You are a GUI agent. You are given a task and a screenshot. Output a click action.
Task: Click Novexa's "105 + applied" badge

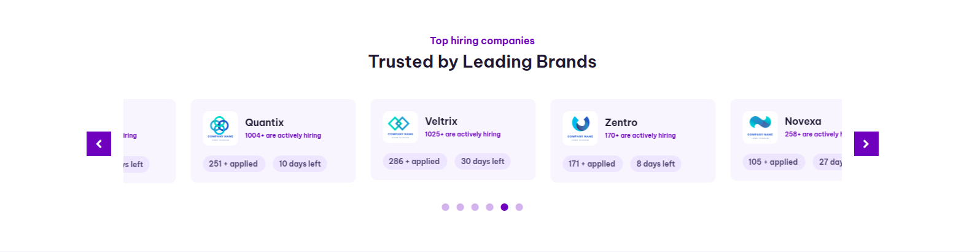click(773, 162)
